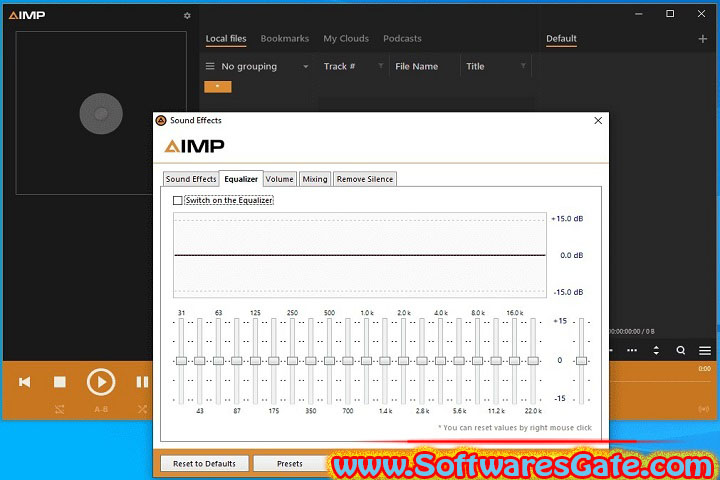Screen dimensions: 720x480
Task: Switch to Local files tab
Action: [226, 39]
